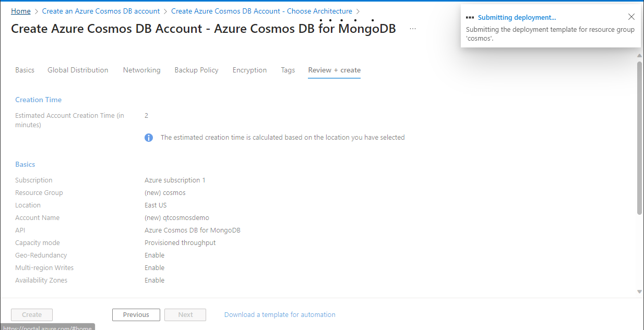Go to Home breadcrumb

21,11
